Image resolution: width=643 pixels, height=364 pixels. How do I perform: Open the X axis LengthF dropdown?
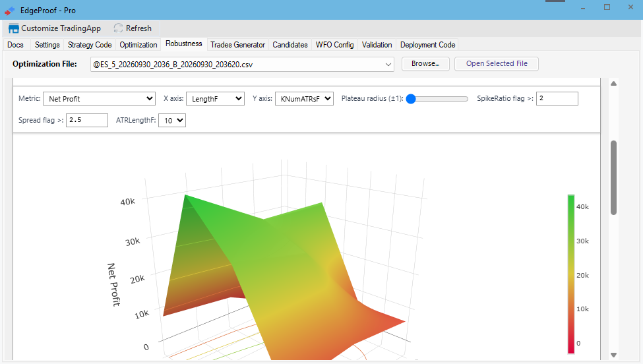click(215, 99)
